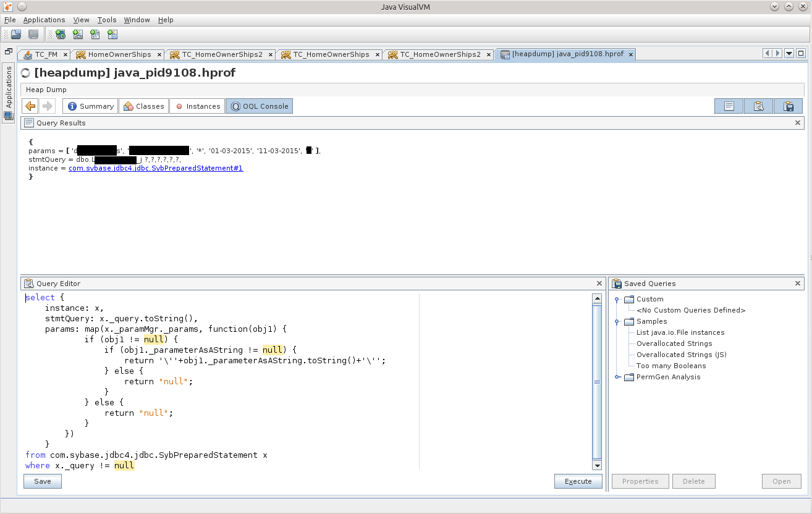Click the Java VisualVM window menu icon
Viewport: 812px width, 514px height.
7,6
